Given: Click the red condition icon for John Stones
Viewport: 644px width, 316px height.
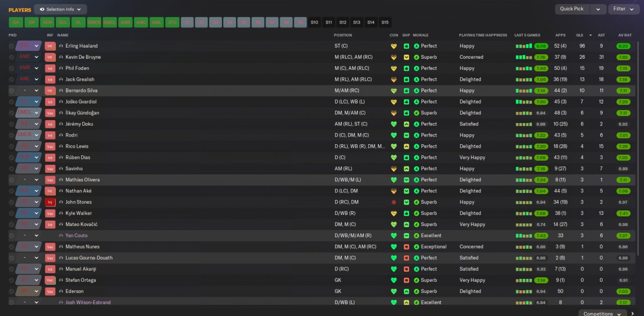Looking at the screenshot, I should [394, 202].
